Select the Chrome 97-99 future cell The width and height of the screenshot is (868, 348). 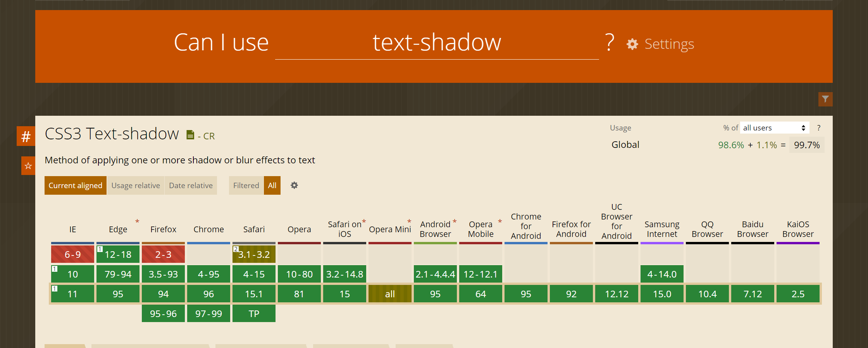pyautogui.click(x=208, y=314)
